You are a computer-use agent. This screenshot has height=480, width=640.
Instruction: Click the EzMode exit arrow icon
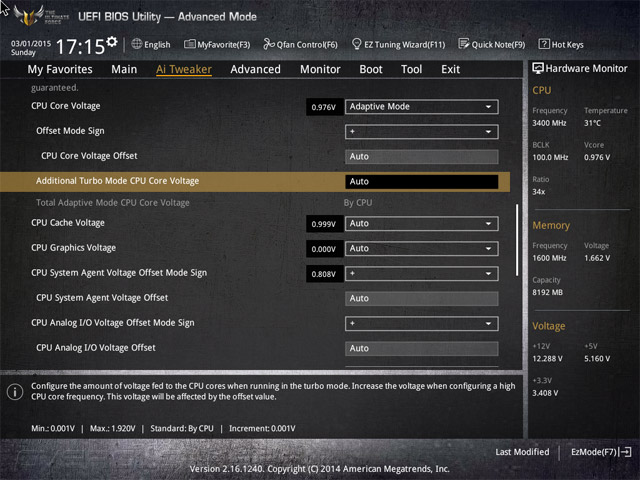pos(625,452)
